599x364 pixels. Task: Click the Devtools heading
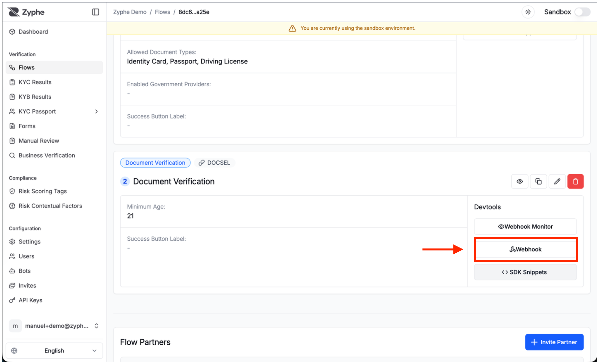click(487, 207)
